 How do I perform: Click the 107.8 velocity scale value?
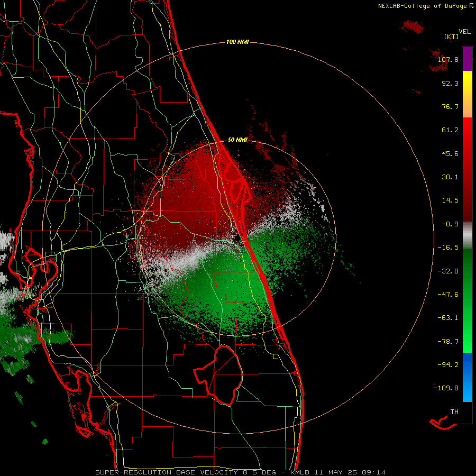[448, 59]
